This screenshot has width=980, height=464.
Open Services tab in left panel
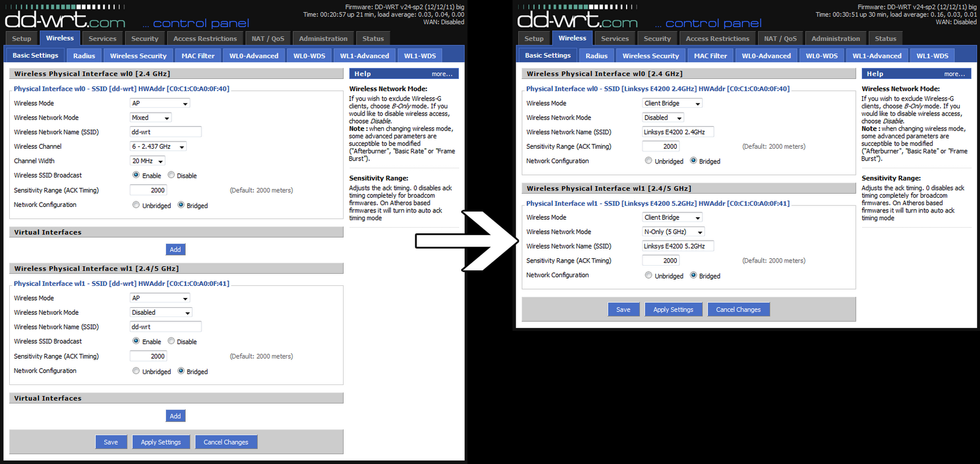point(102,39)
